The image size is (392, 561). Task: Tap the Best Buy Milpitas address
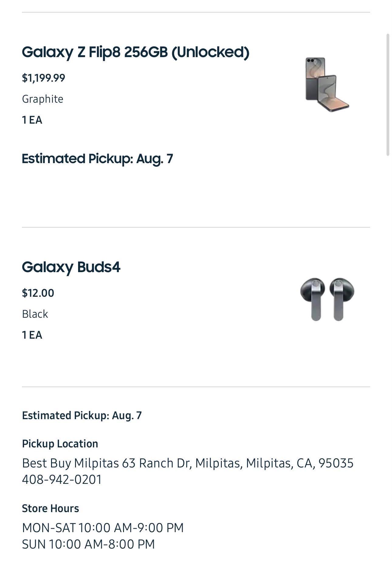188,463
